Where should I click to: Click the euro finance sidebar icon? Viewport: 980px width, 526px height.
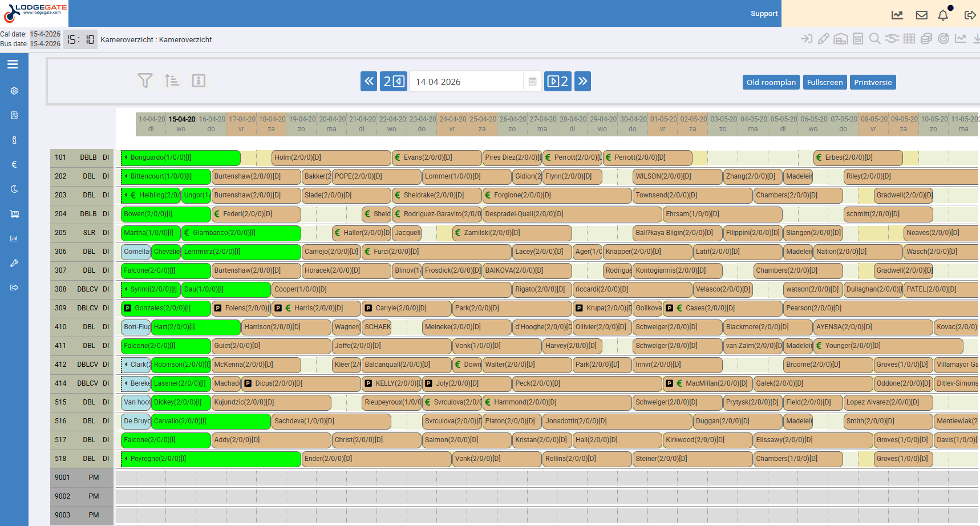(x=14, y=164)
